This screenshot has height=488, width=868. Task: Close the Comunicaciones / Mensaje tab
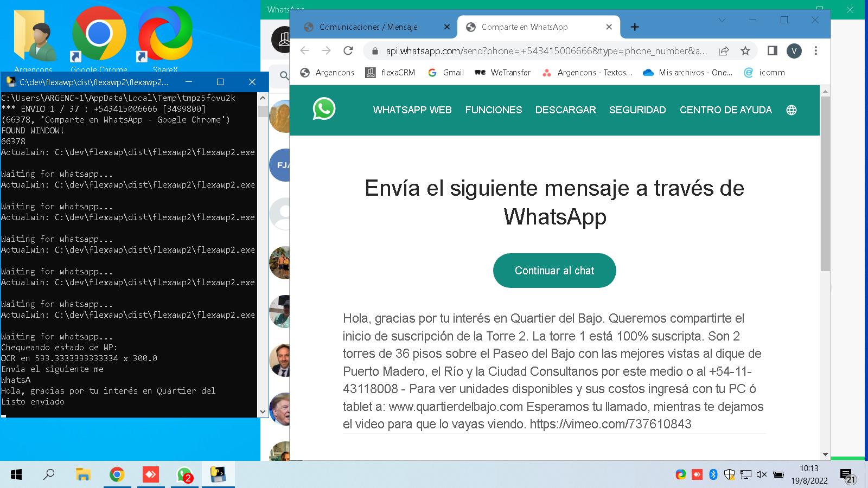[447, 27]
